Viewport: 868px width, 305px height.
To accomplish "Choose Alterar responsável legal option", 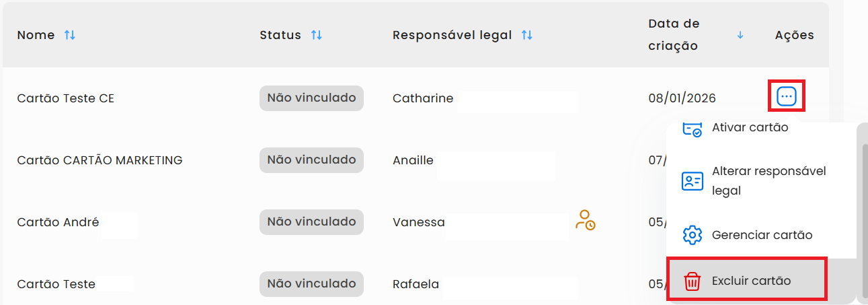I will coord(768,181).
